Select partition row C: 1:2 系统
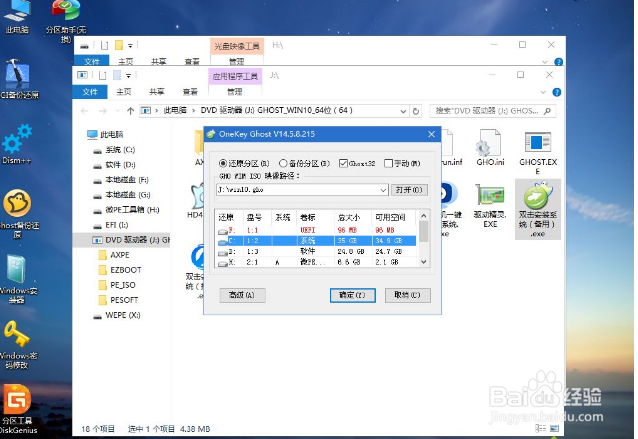The image size is (638, 439). (316, 240)
